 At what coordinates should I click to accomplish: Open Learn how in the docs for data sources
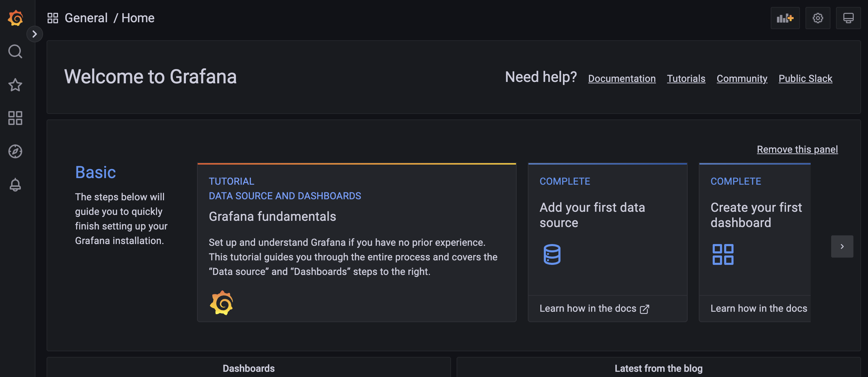coord(595,308)
